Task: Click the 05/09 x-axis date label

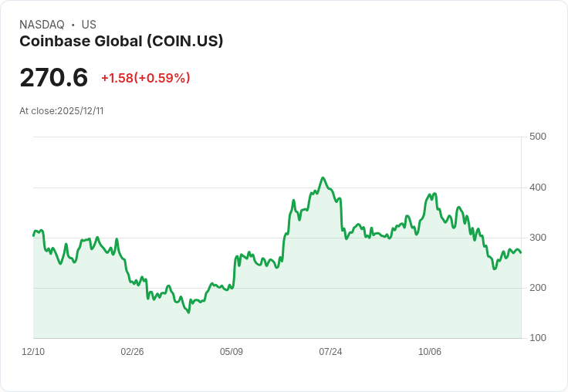Action: click(232, 352)
